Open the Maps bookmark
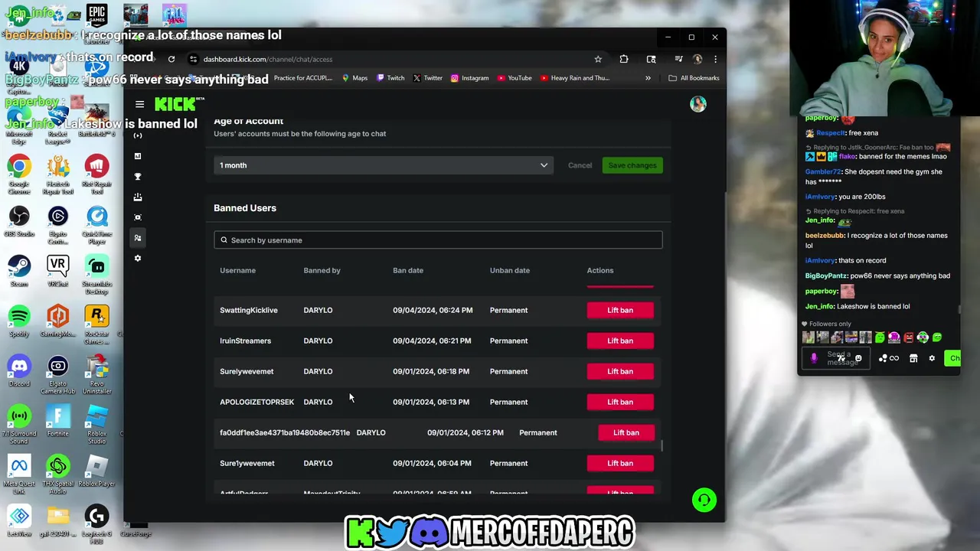Screen dimensions: 980x551 click(354, 78)
